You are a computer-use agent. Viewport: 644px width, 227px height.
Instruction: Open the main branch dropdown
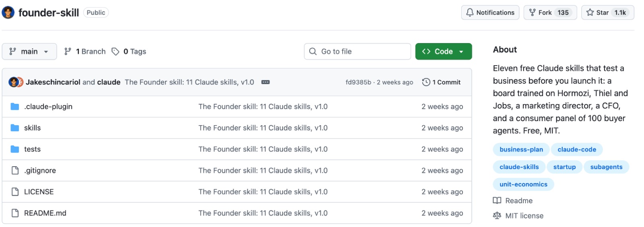pos(29,52)
